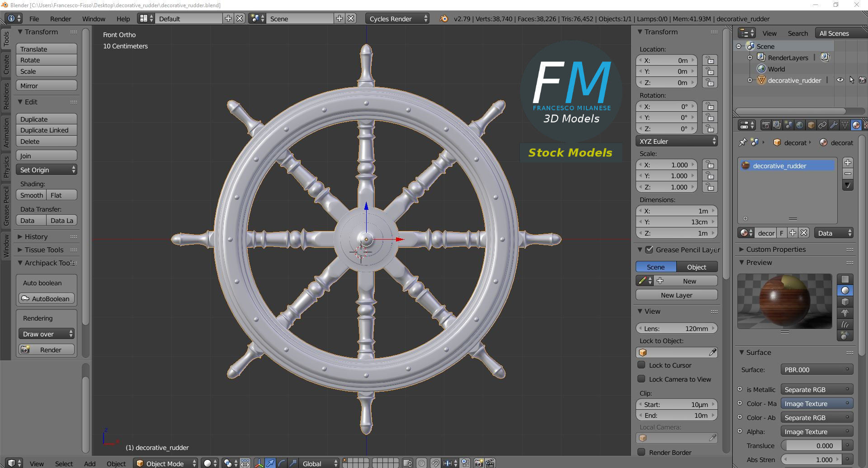
Task: Expand the Tissue Tools panel
Action: (x=40, y=250)
